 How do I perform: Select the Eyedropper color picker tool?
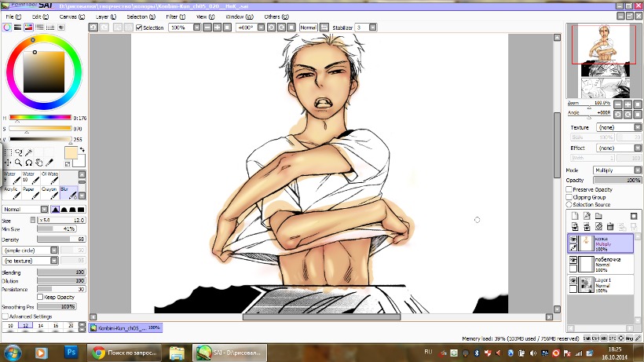tap(49, 163)
